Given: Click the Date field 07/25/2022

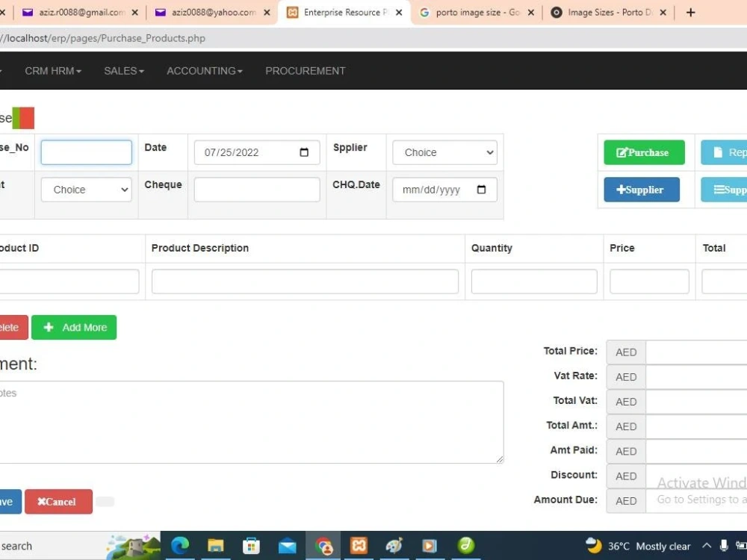Looking at the screenshot, I should (x=257, y=152).
